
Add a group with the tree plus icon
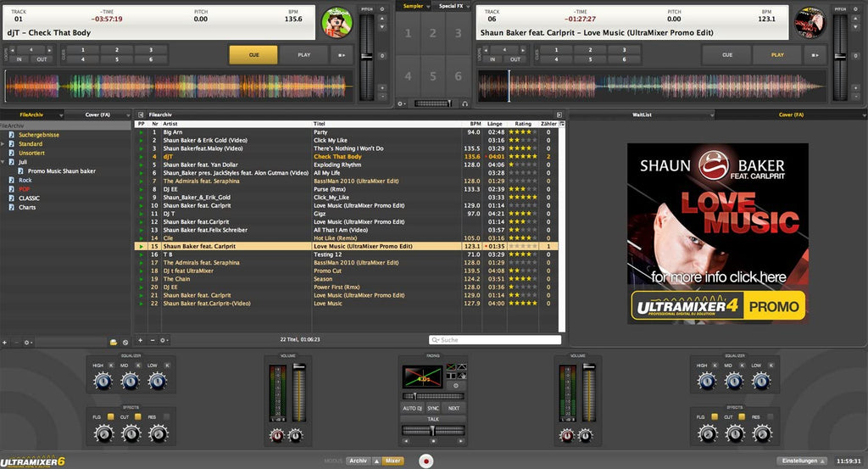[4, 343]
